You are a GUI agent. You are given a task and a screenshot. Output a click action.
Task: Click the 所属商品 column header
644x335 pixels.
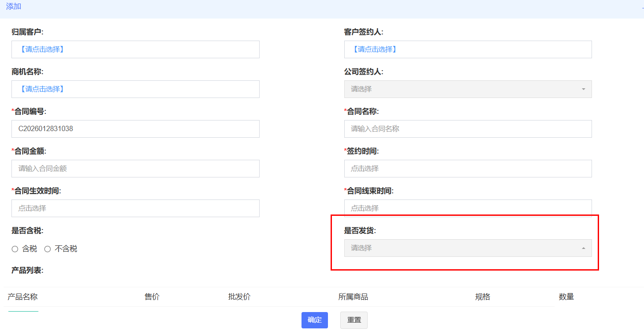(x=353, y=297)
